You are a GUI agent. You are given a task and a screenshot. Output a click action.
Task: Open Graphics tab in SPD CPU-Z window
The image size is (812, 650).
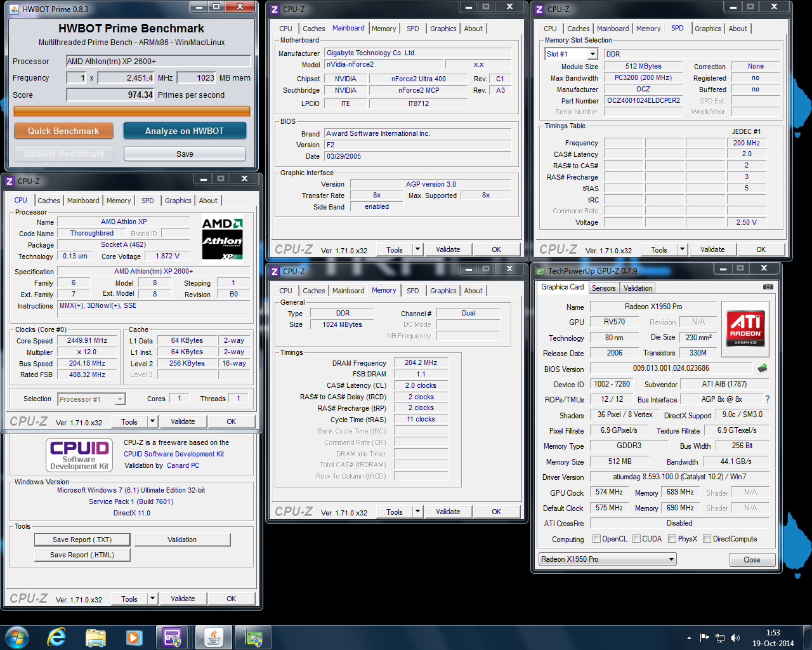[707, 29]
